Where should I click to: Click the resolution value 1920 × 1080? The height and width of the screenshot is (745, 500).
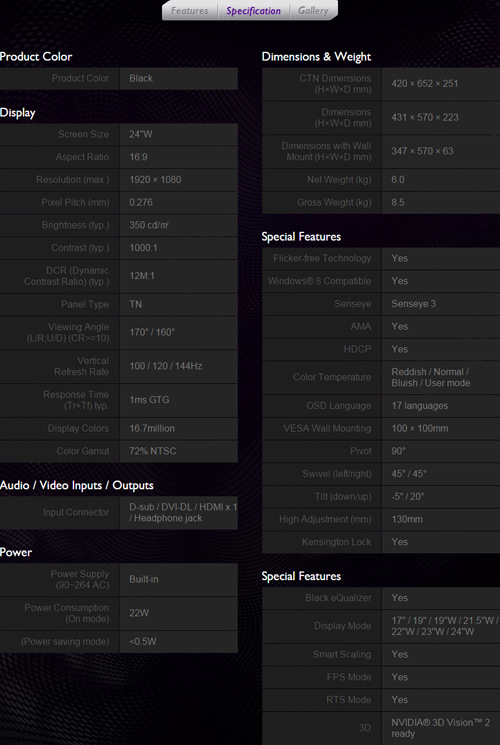[x=155, y=180]
